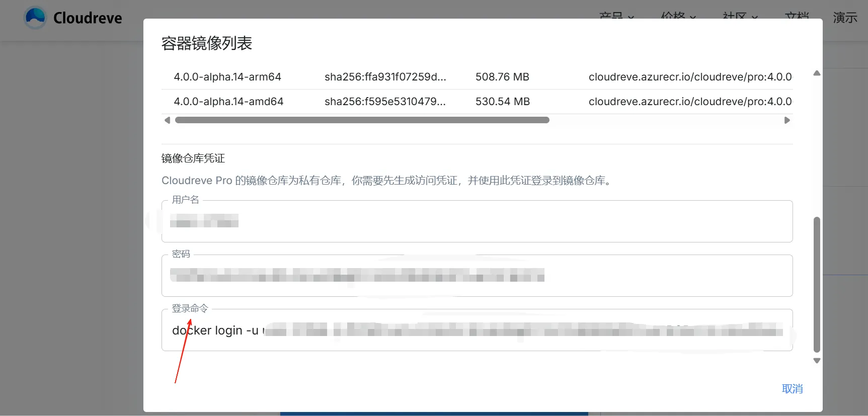
Task: Focus the 用户名 field
Action: tap(477, 221)
